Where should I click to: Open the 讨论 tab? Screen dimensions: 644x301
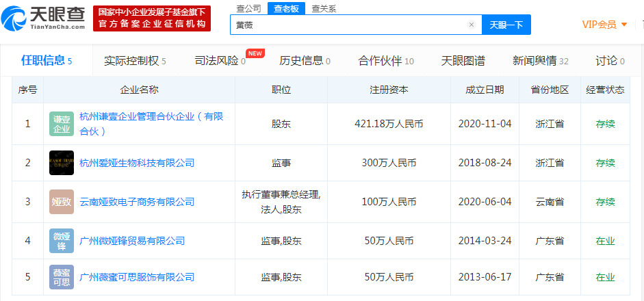(610, 61)
